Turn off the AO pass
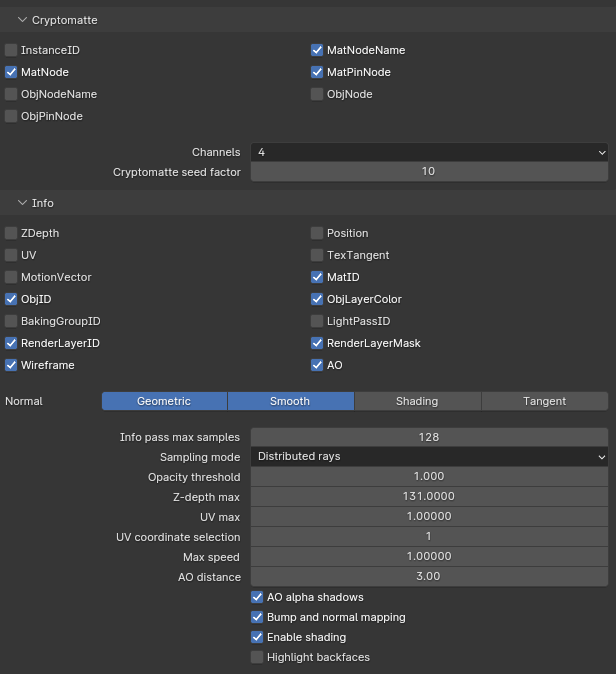616x674 pixels. (317, 365)
